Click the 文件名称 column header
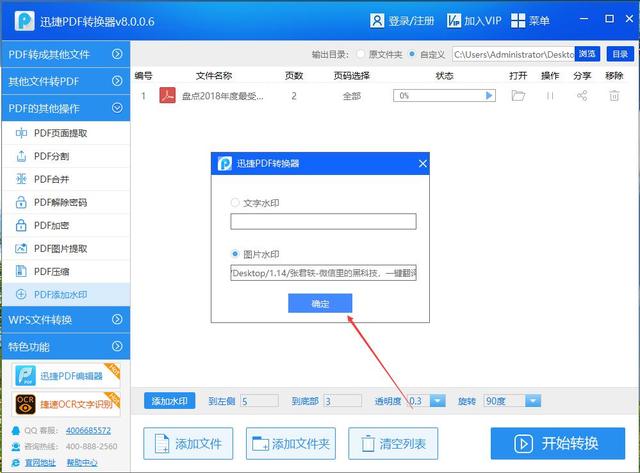 [214, 76]
